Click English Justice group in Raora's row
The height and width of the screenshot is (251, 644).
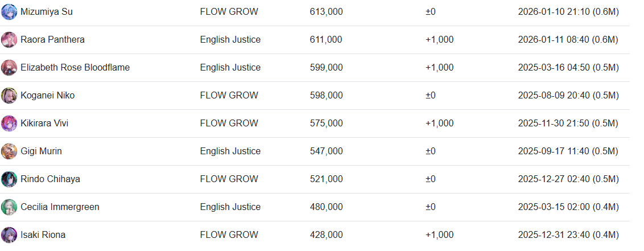(x=230, y=40)
